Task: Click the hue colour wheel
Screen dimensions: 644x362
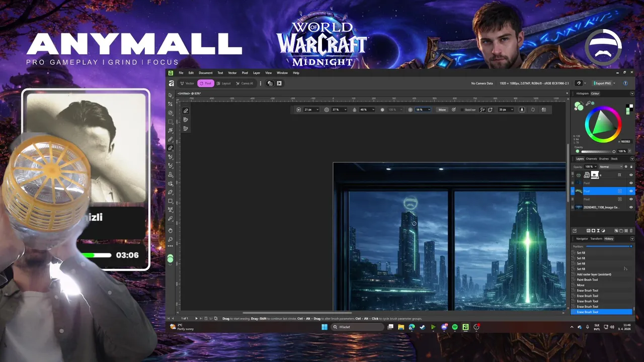Action: tap(603, 124)
